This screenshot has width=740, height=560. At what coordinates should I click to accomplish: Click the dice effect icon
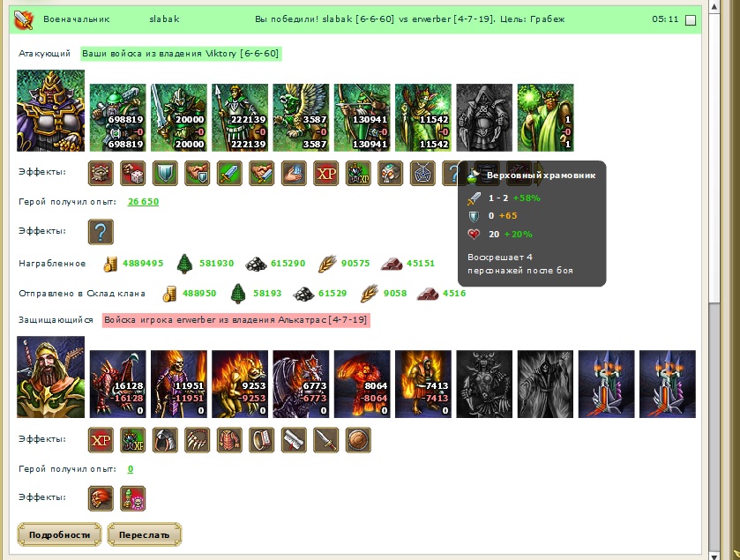133,173
